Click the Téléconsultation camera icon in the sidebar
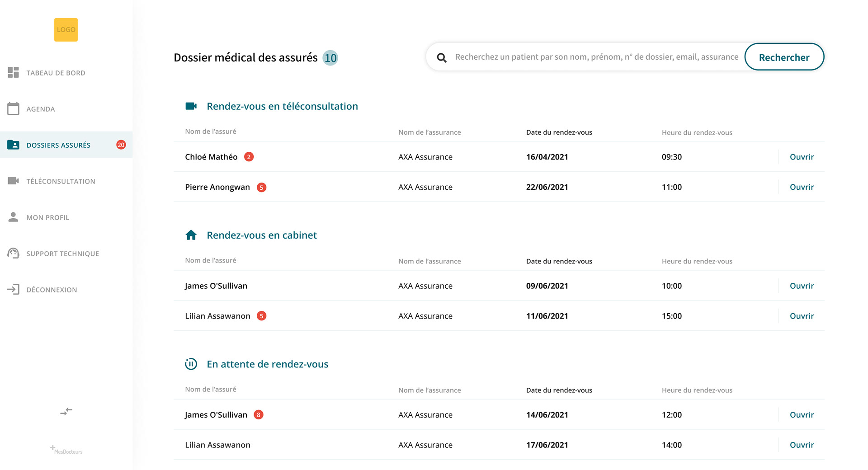The width and height of the screenshot is (868, 470). click(13, 181)
